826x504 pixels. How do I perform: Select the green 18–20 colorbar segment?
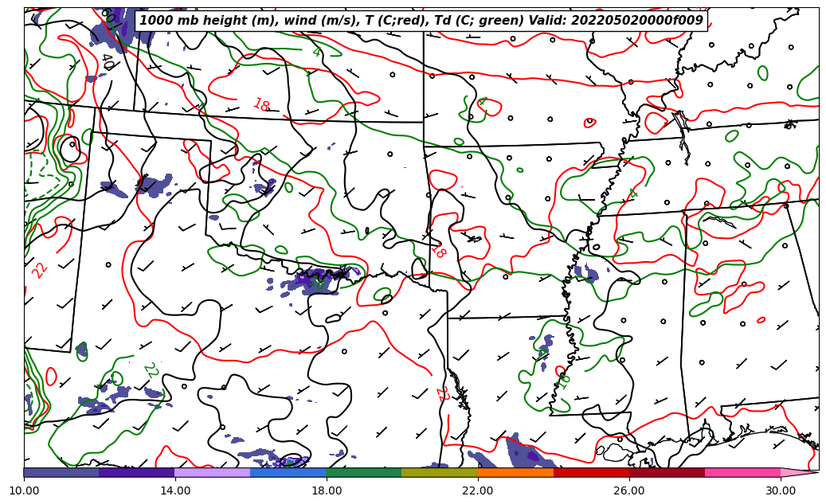(x=363, y=472)
